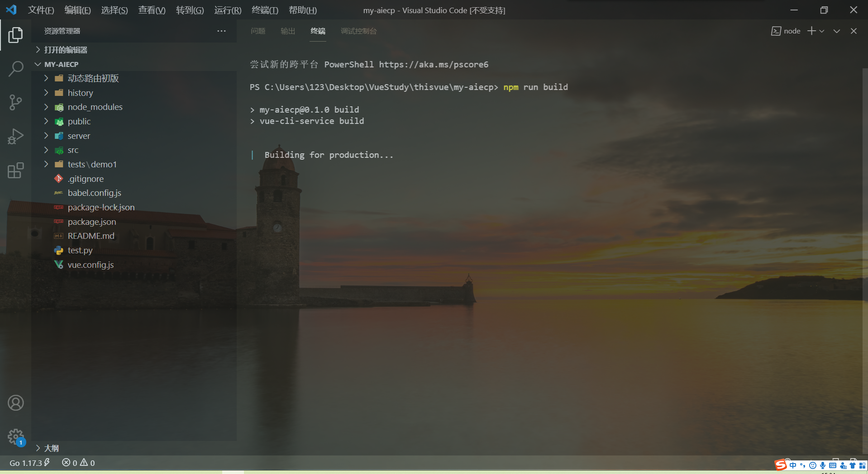The width and height of the screenshot is (868, 474).
Task: Click the Sogou account person icon
Action: [x=843, y=465]
